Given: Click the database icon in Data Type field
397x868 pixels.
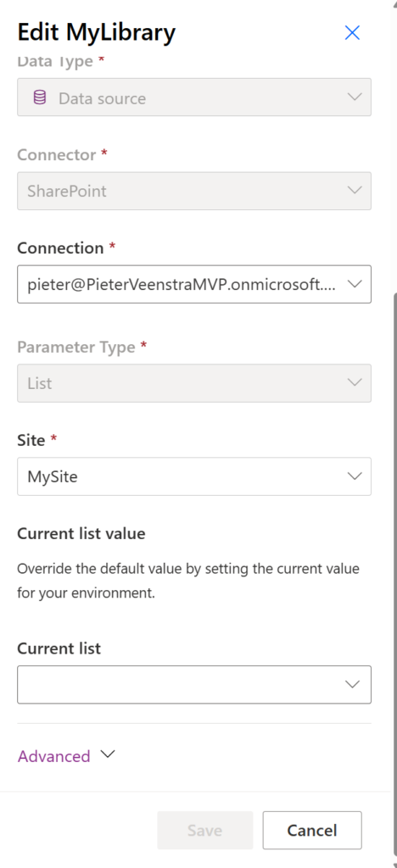Looking at the screenshot, I should coord(40,97).
